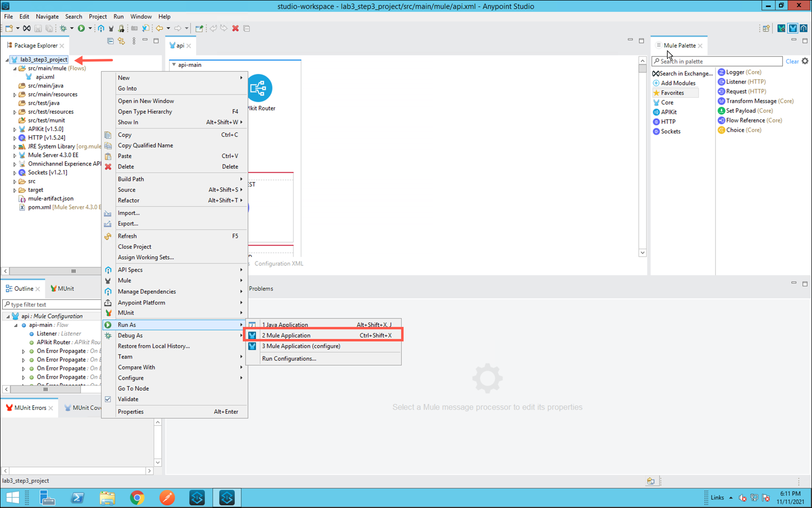The height and width of the screenshot is (508, 812).
Task: Open Package Explorer view menu dots
Action: [x=134, y=41]
